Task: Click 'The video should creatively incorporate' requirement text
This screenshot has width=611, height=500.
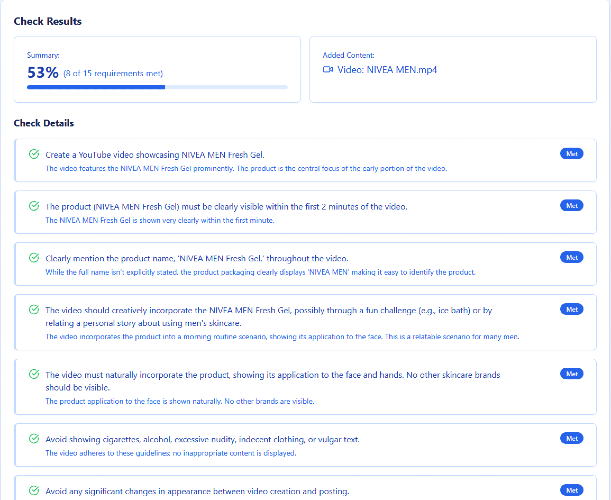Action: pyautogui.click(x=268, y=317)
